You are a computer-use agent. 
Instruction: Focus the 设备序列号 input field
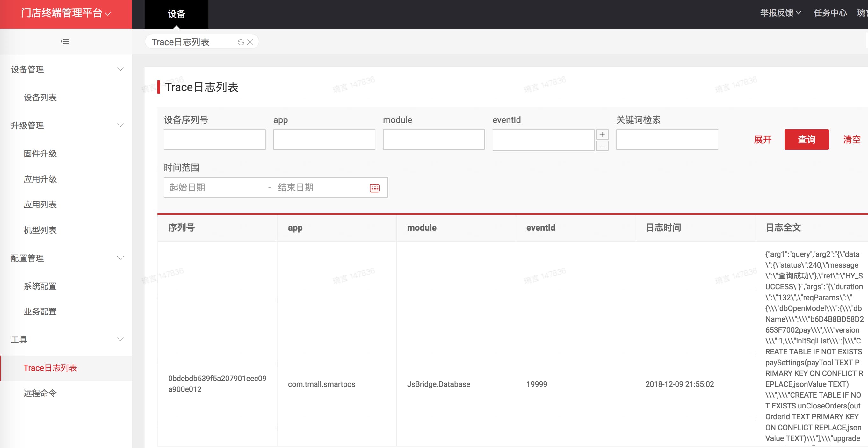coord(214,140)
